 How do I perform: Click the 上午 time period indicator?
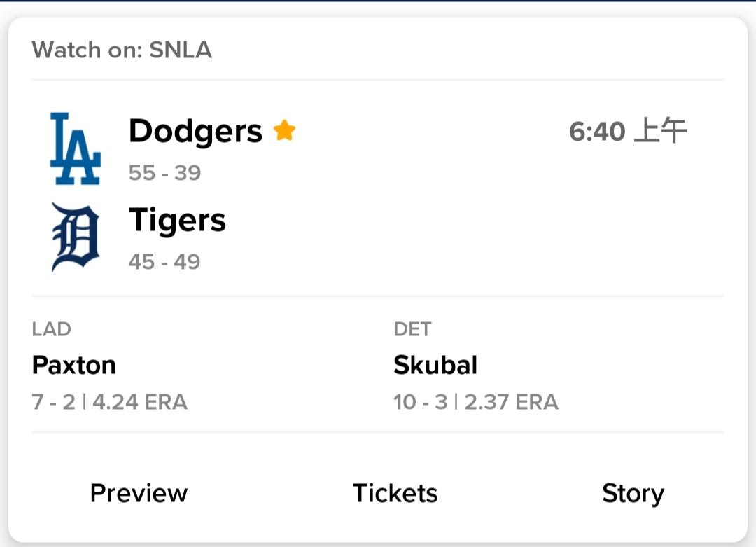[x=661, y=131]
